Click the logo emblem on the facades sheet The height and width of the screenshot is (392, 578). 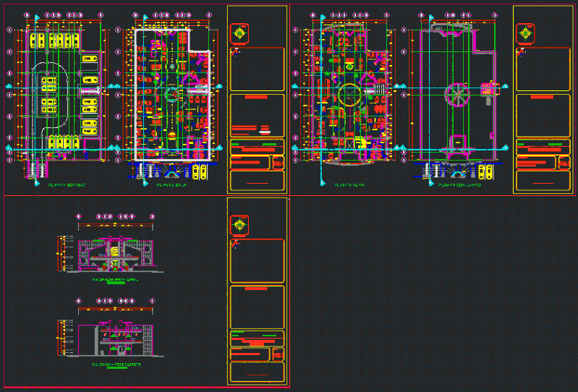(239, 225)
